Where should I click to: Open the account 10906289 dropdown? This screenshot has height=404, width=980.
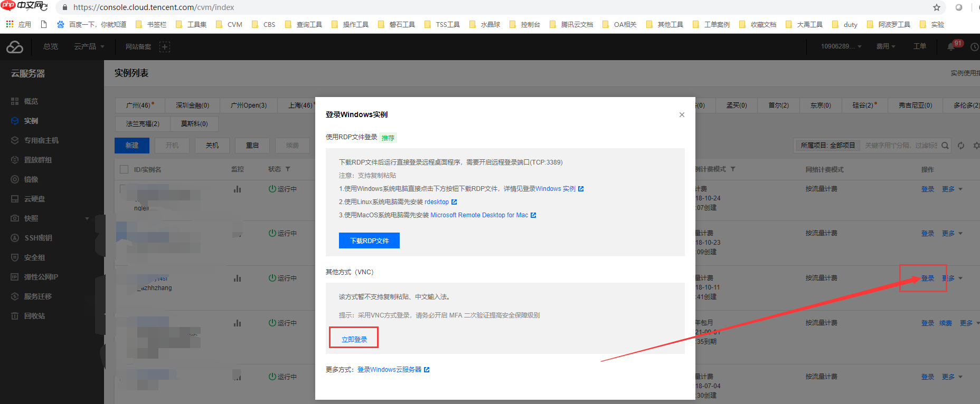tap(841, 46)
